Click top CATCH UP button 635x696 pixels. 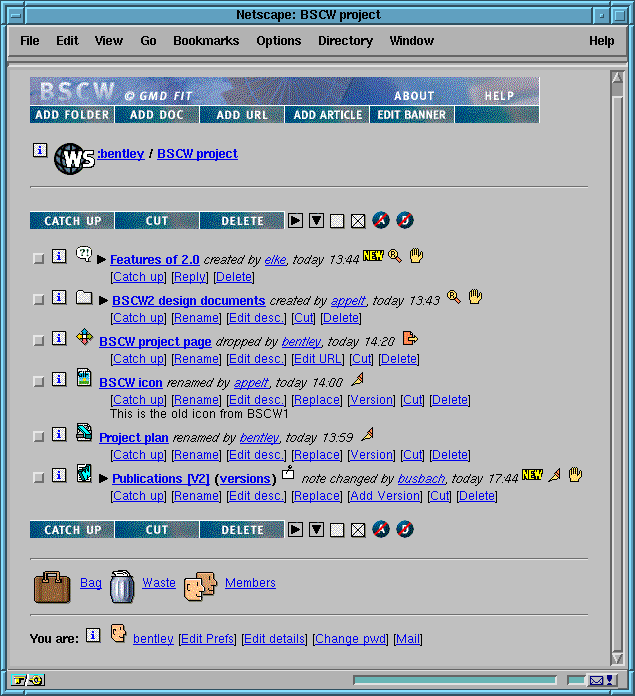72,221
